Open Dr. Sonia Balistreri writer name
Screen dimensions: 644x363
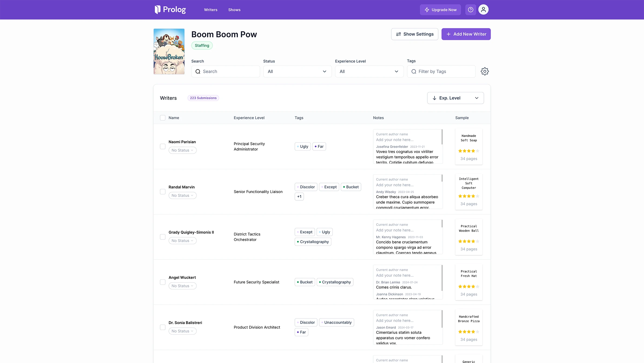tap(185, 323)
